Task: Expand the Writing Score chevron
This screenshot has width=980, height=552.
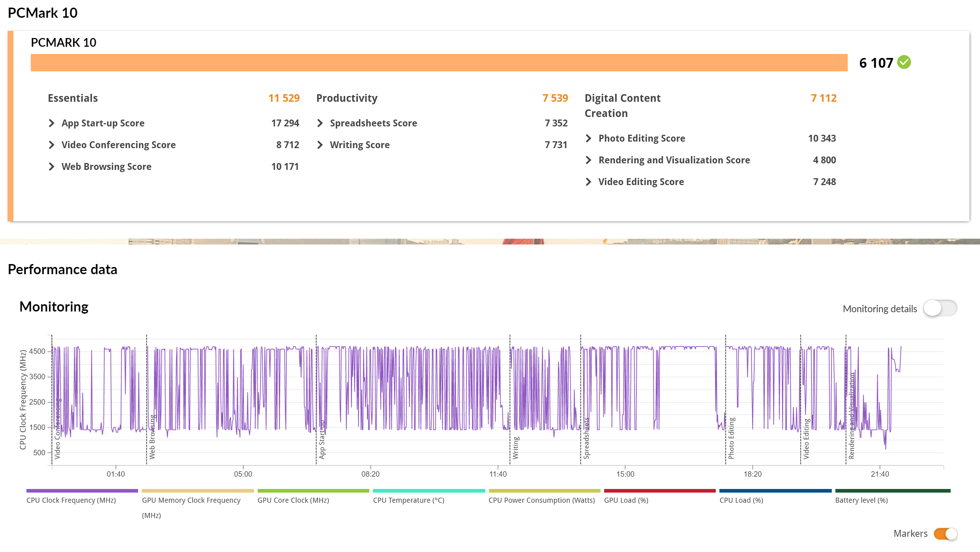Action: coord(320,145)
